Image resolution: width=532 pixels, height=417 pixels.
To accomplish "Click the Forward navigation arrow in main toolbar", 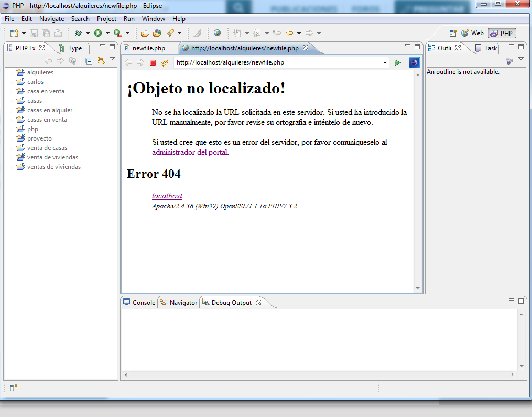I will 309,33.
